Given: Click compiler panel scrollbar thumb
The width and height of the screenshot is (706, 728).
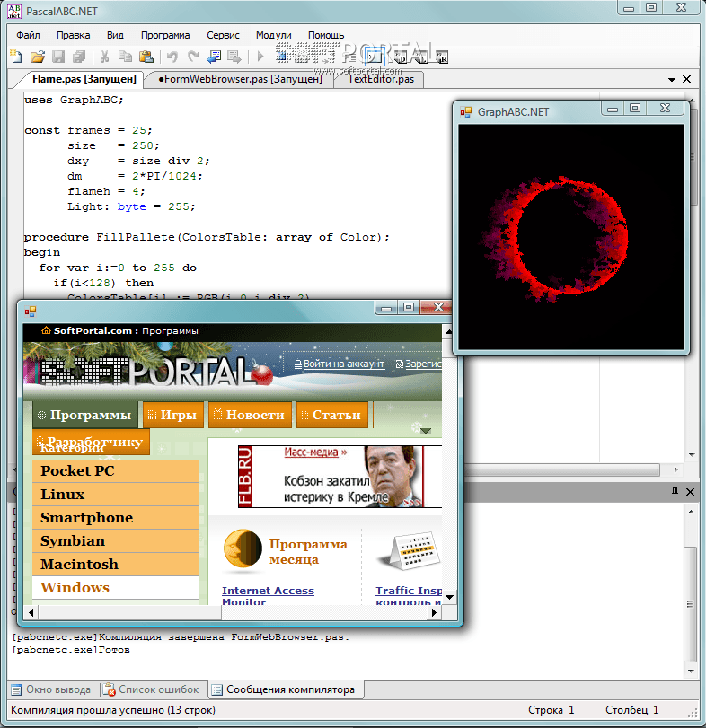Looking at the screenshot, I should pyautogui.click(x=690, y=604).
